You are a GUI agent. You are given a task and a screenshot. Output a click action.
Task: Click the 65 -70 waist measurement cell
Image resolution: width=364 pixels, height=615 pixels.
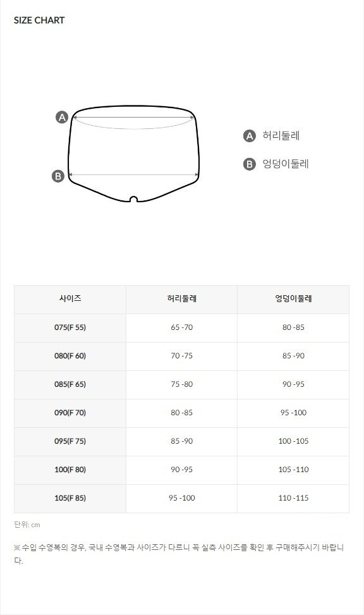[181, 327]
